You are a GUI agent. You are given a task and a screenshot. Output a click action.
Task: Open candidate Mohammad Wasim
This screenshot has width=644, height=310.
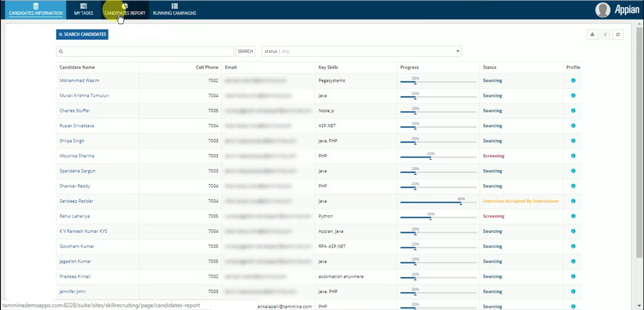pos(79,80)
